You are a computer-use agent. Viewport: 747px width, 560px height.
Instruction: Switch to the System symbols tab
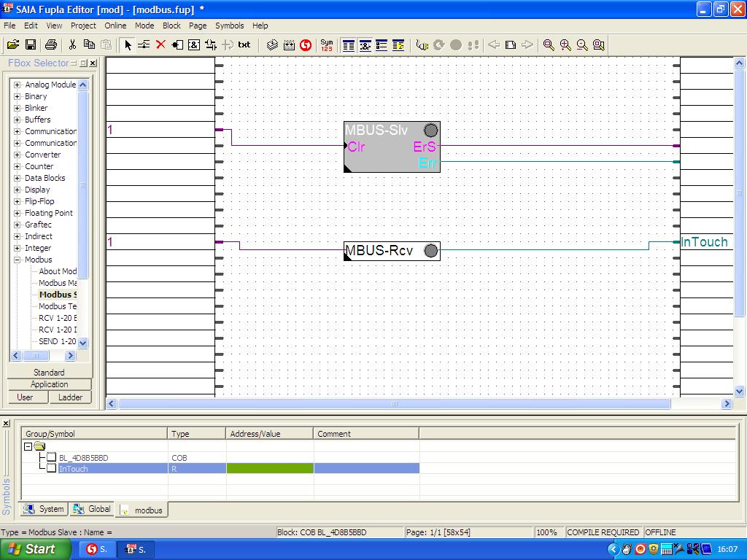tap(44, 509)
